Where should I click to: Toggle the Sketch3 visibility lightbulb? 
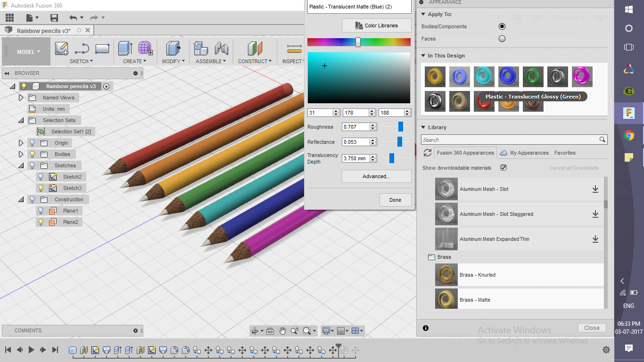[41, 188]
